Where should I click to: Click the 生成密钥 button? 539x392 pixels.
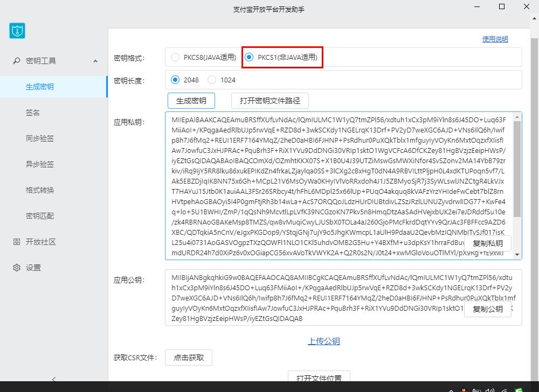(x=191, y=101)
